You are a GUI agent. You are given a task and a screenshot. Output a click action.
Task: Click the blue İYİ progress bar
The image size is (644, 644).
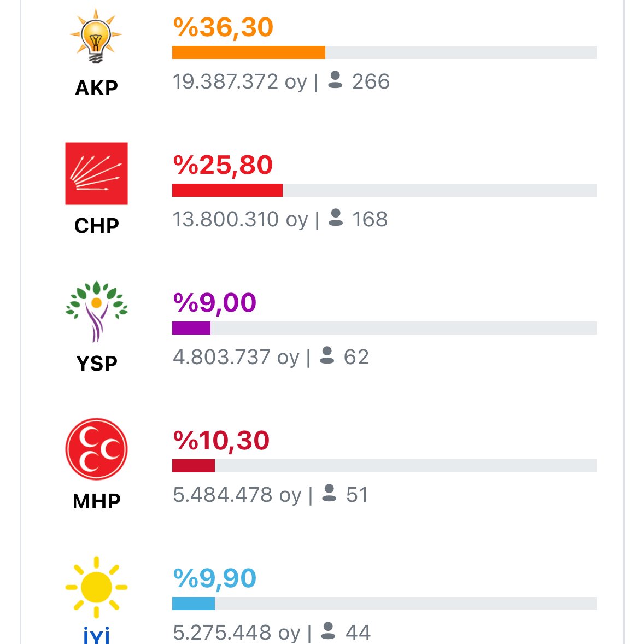194,604
